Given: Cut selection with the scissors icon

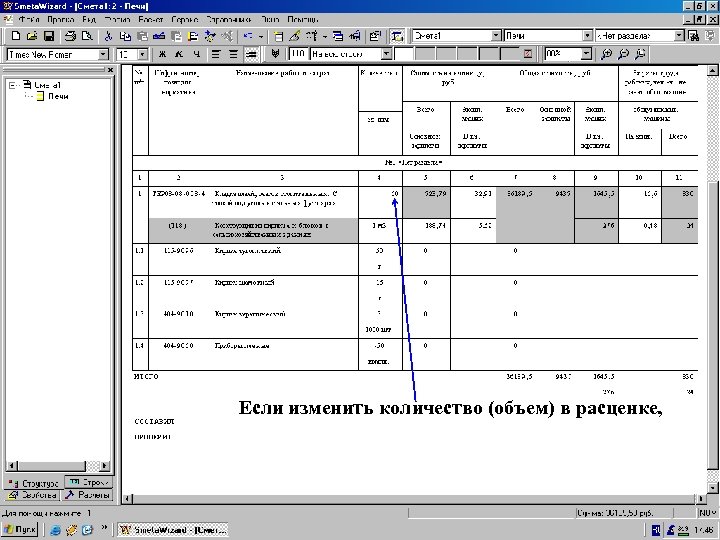Looking at the screenshot, I should tap(108, 35).
